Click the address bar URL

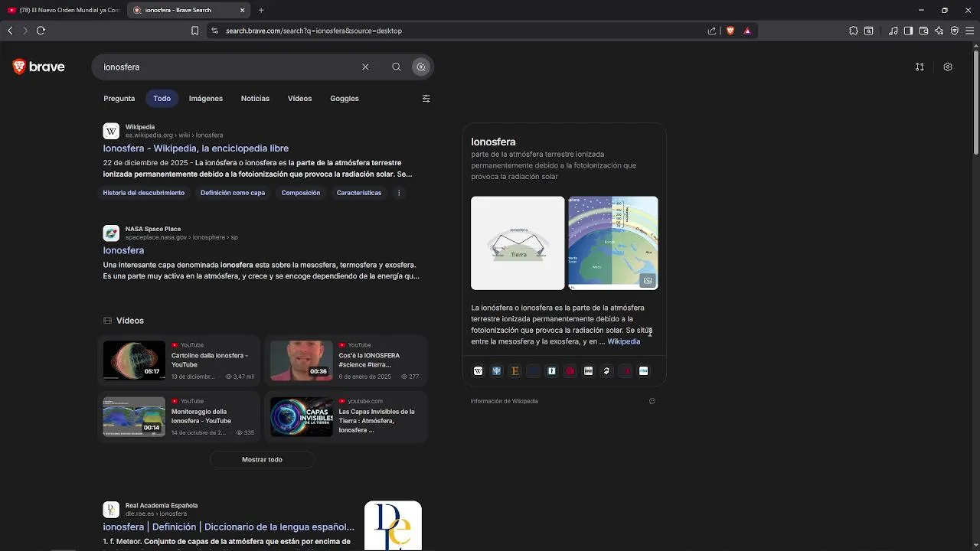pyautogui.click(x=314, y=31)
